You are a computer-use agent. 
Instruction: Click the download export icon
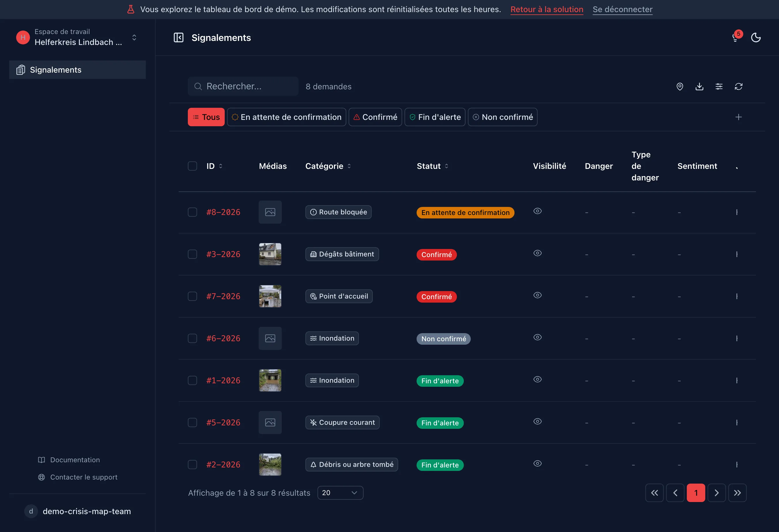tap(699, 86)
